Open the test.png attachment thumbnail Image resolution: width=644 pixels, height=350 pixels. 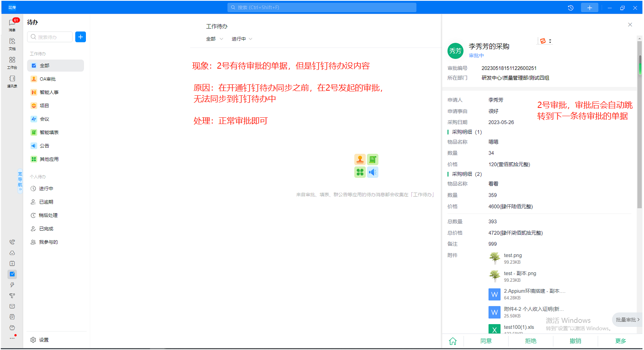495,258
